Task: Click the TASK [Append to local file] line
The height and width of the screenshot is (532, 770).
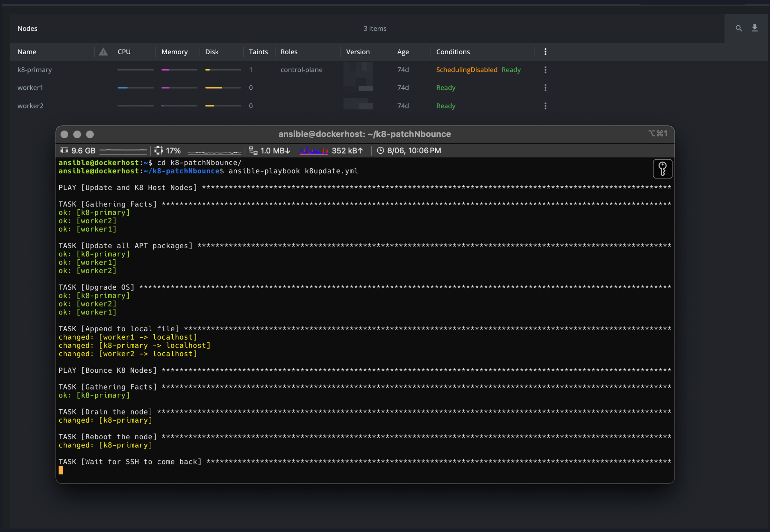Action: tap(365, 329)
